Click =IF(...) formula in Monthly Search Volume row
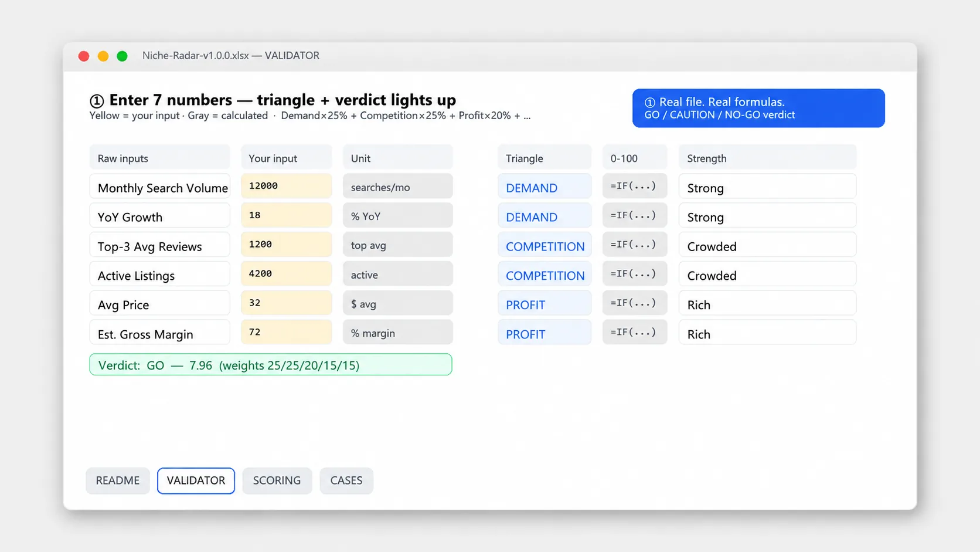Image resolution: width=980 pixels, height=552 pixels. pos(635,186)
